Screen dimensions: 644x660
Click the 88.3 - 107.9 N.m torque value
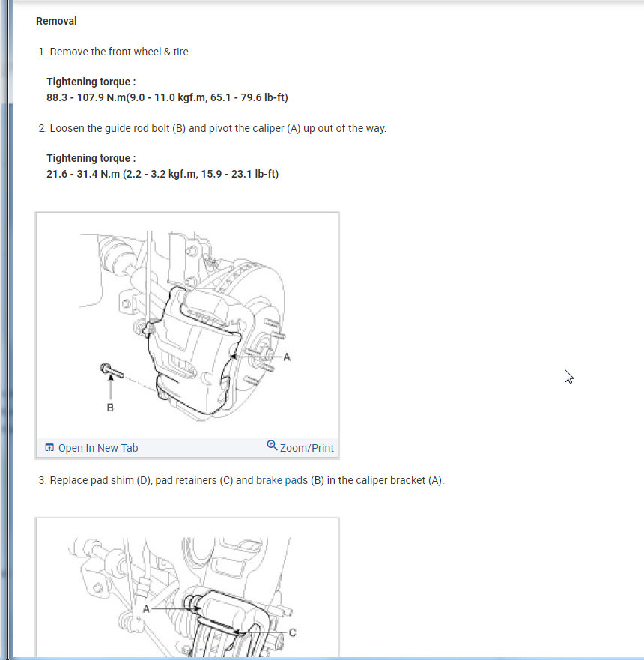pos(167,97)
